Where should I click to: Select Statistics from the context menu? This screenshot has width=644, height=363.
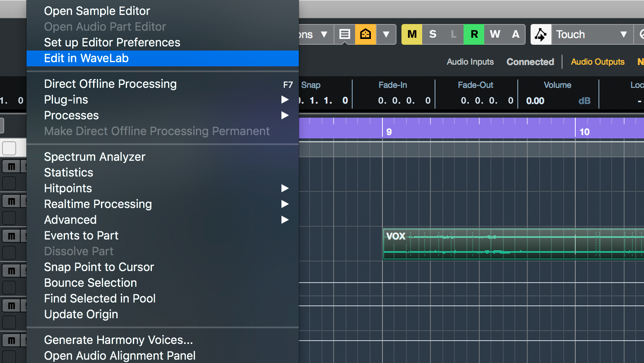coord(68,172)
